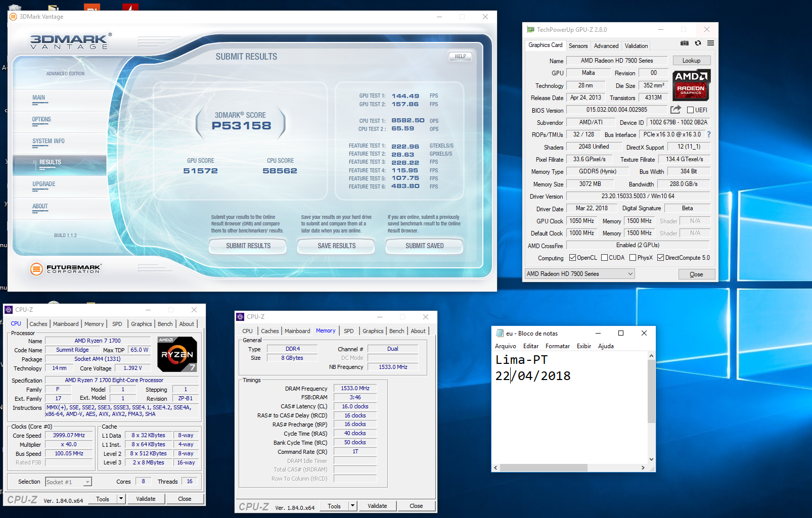The width and height of the screenshot is (812, 518).
Task: Click Notepad vertical scrollbar thumb
Action: point(651,392)
